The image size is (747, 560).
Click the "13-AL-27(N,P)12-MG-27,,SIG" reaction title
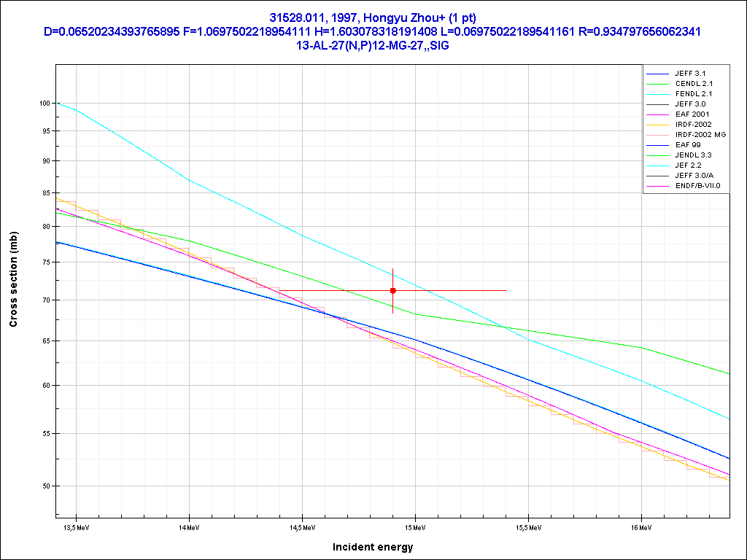(x=373, y=45)
